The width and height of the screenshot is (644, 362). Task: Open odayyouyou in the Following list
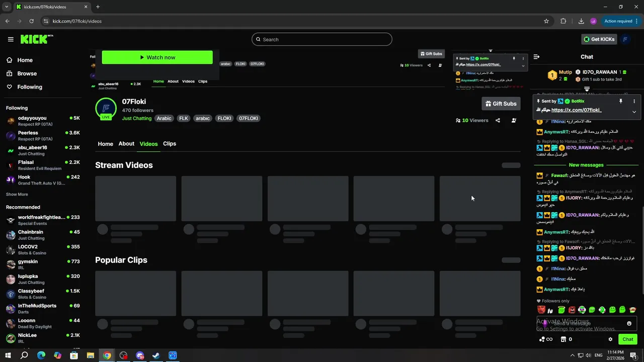point(43,121)
